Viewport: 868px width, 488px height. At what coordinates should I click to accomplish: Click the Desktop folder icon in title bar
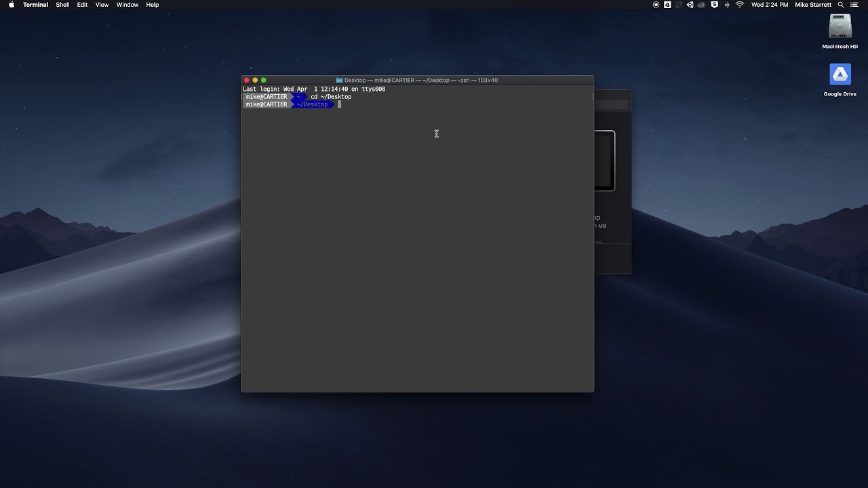pyautogui.click(x=339, y=80)
